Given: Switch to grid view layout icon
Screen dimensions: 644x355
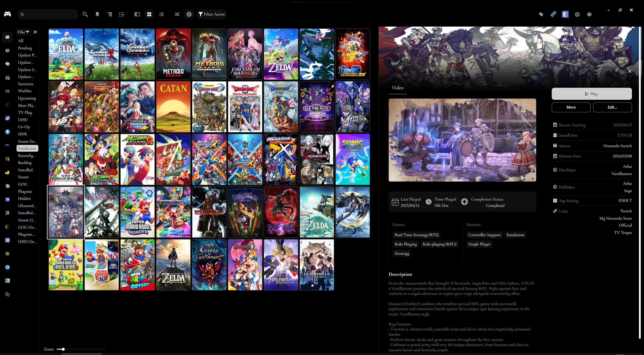Looking at the screenshot, I should [149, 14].
